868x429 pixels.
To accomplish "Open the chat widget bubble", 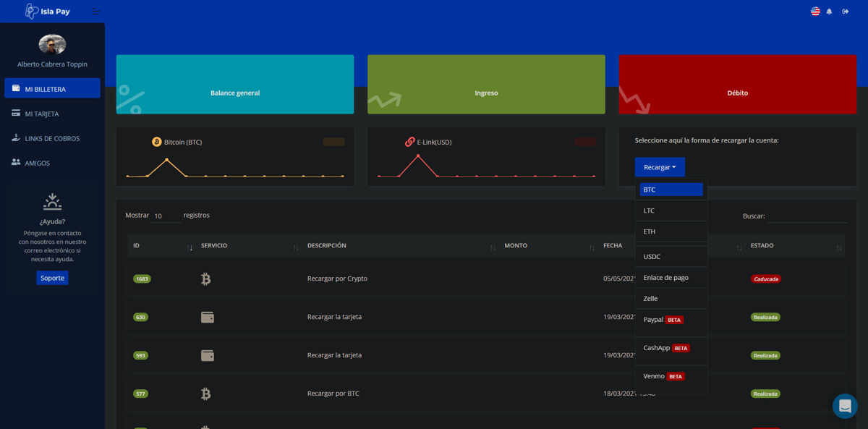I will [845, 406].
